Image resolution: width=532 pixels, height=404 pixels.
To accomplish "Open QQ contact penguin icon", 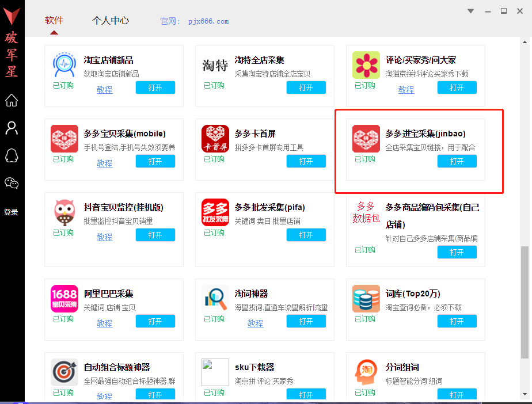I will [x=12, y=156].
